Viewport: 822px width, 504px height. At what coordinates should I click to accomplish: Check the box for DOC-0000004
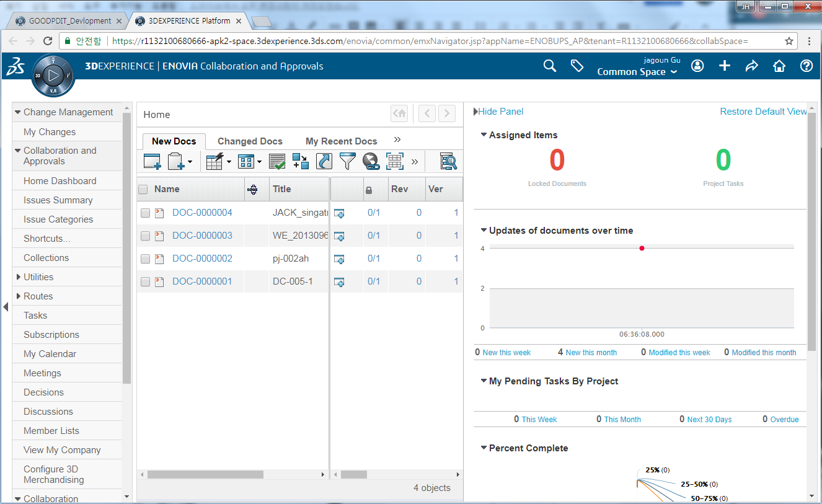[x=145, y=213]
